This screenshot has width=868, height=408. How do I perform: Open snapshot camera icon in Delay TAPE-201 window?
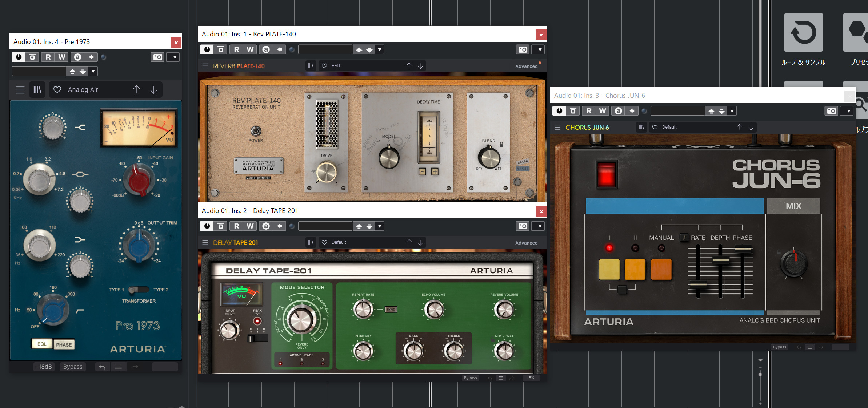click(523, 226)
